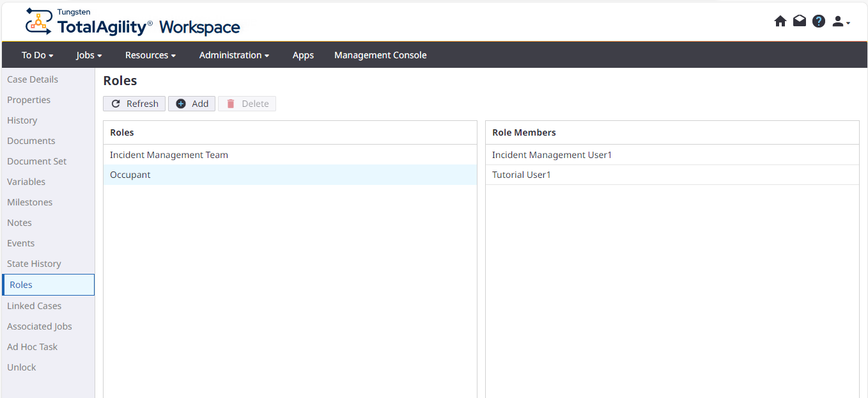Open the help question mark icon

click(819, 21)
